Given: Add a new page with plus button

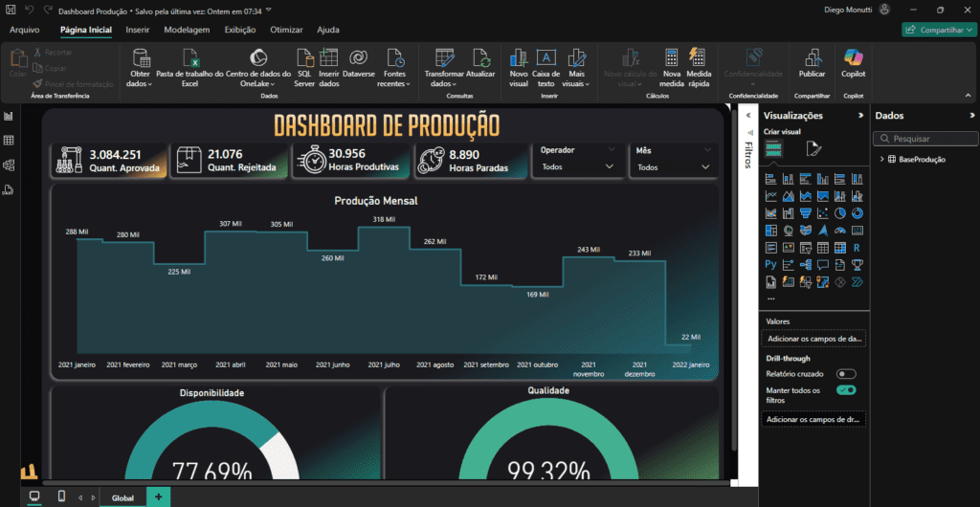Looking at the screenshot, I should (x=158, y=497).
